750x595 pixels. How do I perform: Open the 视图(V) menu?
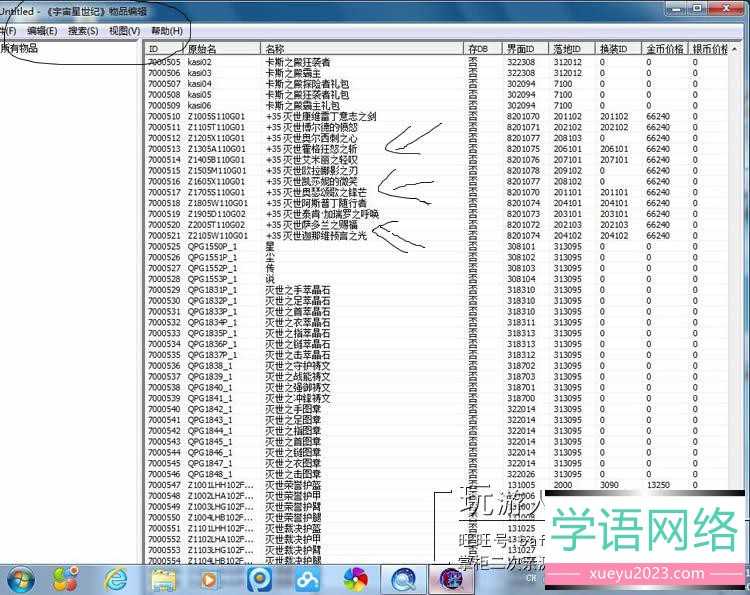(x=124, y=31)
